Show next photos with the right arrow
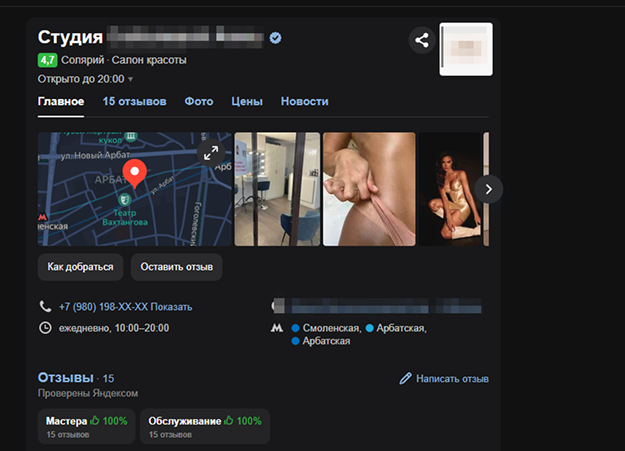This screenshot has width=625, height=451. 489,189
